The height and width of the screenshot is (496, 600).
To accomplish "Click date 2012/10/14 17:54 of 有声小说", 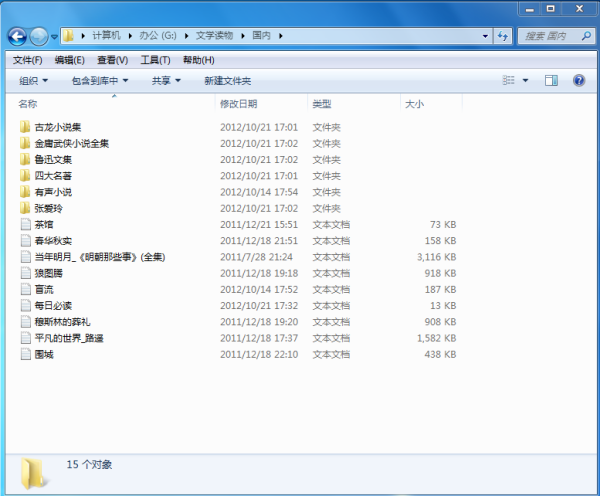I will (259, 192).
